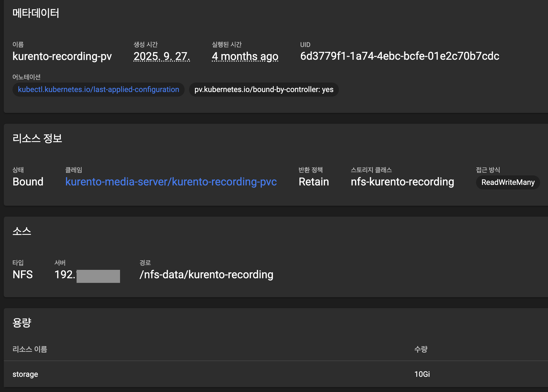Click the 10Gi quantity value
548x392 pixels.
[422, 374]
